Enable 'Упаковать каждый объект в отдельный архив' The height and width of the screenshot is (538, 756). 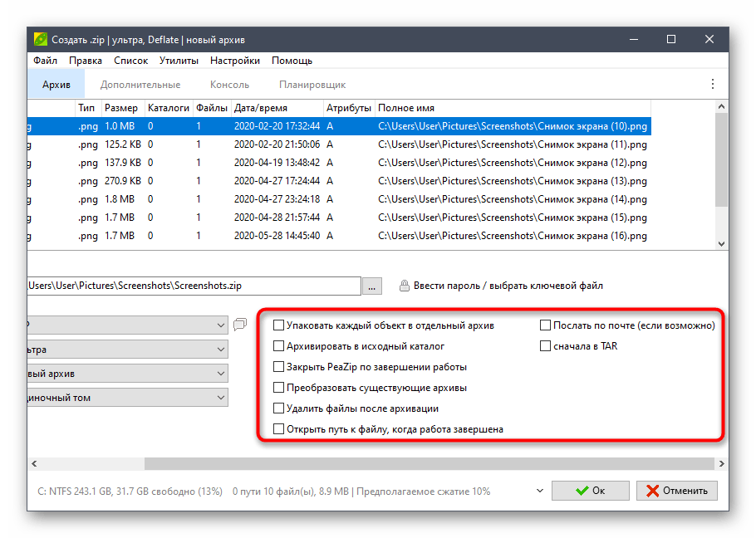pyautogui.click(x=279, y=325)
